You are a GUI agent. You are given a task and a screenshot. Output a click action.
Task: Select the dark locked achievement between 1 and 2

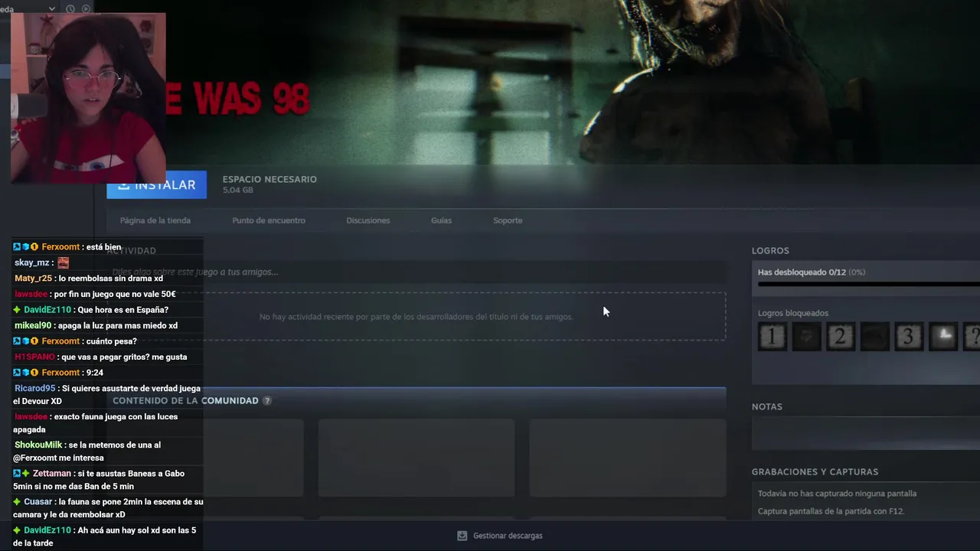tap(806, 337)
